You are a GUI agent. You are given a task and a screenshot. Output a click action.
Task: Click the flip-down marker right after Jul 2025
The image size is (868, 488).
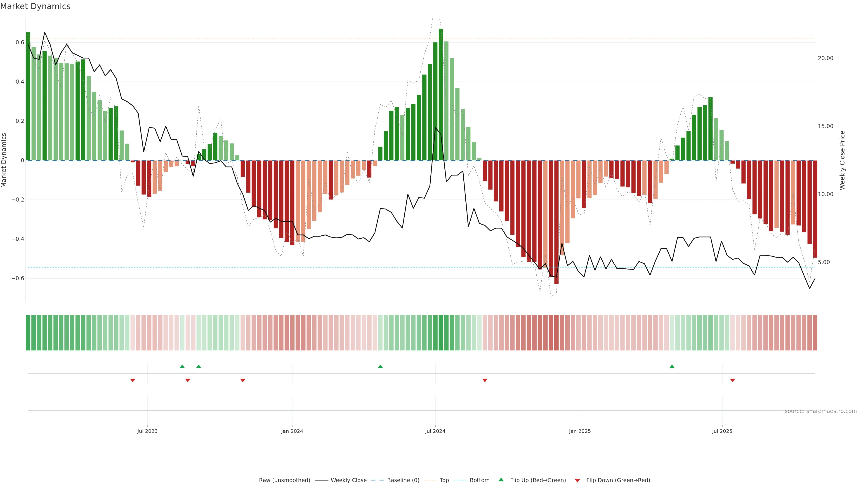tap(732, 380)
